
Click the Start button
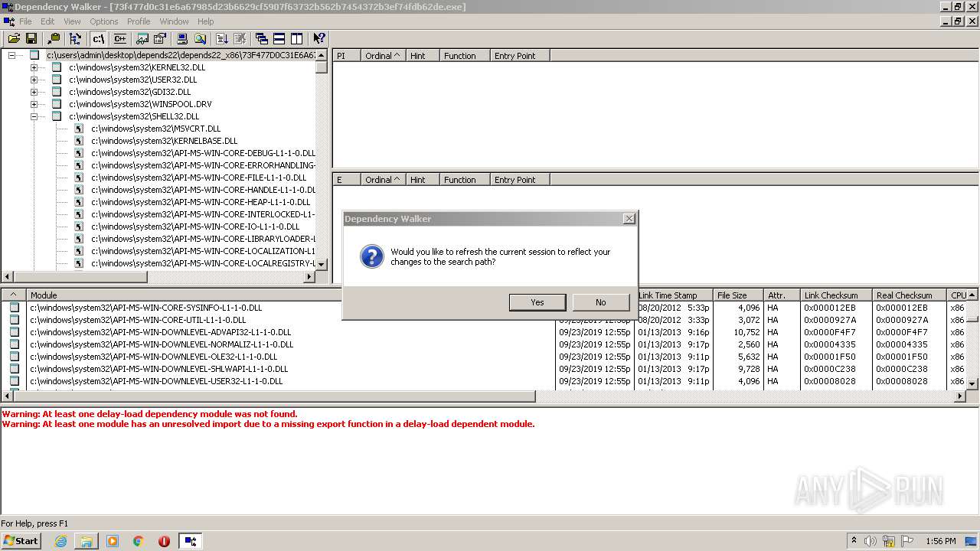21,541
